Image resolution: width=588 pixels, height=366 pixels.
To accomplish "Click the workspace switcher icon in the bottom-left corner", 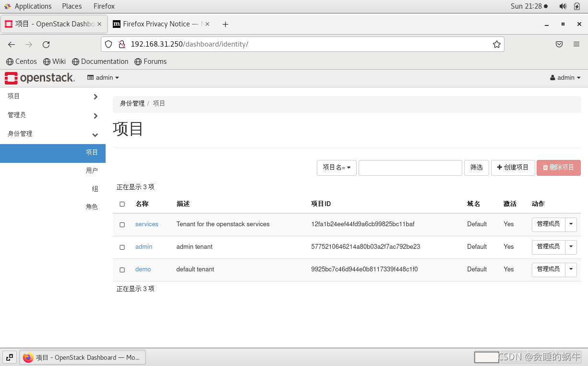I will [x=9, y=357].
